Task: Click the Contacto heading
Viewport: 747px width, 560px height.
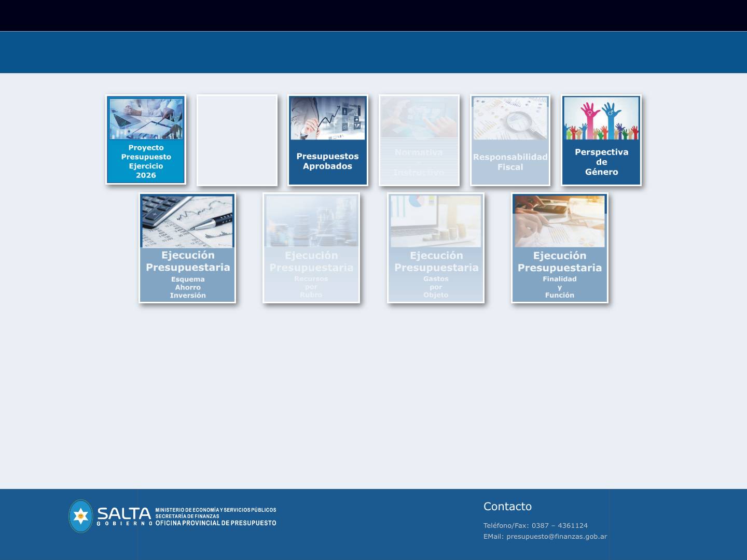Action: [x=508, y=506]
